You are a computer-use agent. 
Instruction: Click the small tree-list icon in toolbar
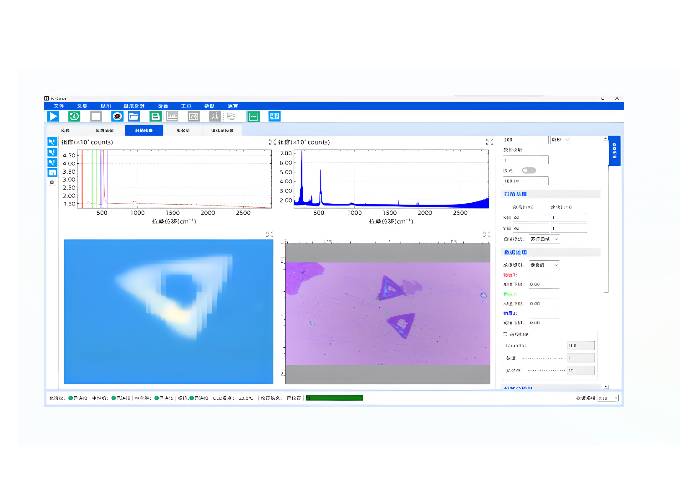[231, 117]
